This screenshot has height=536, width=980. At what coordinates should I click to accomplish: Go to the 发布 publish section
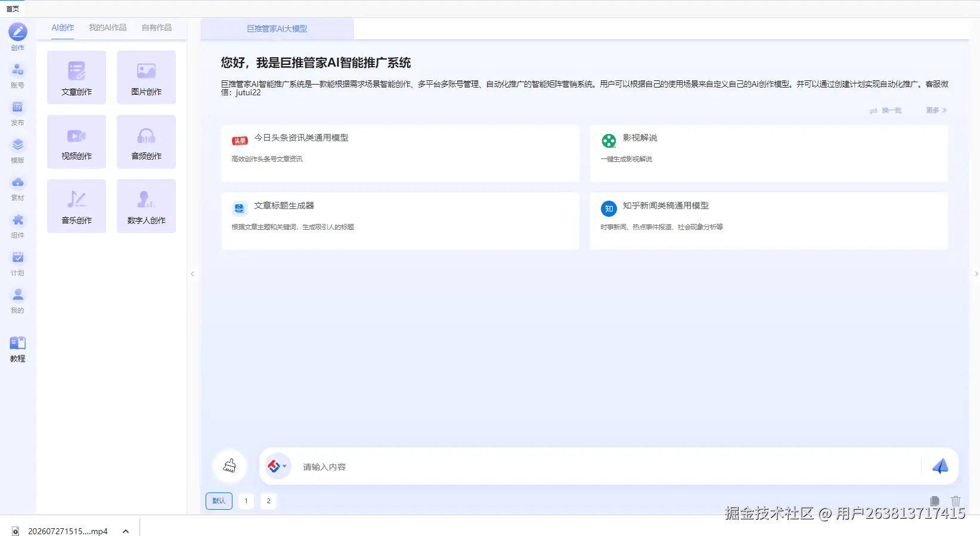pos(18,113)
